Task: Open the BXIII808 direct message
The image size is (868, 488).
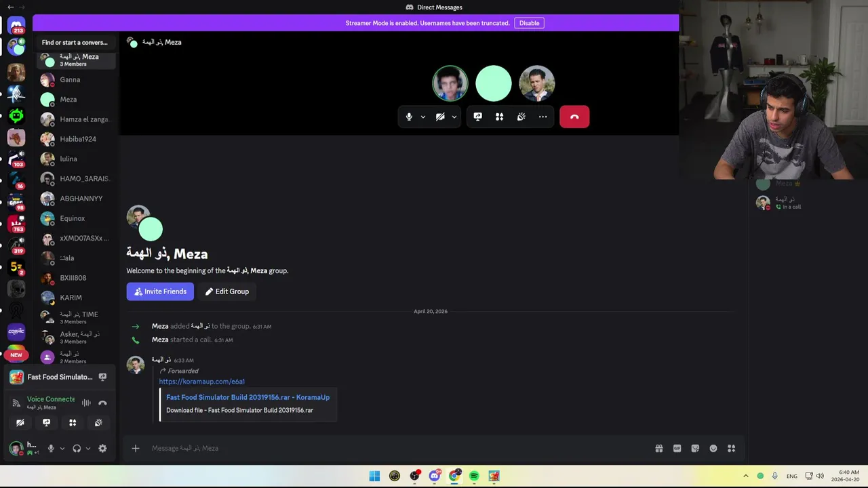Action: [76, 278]
